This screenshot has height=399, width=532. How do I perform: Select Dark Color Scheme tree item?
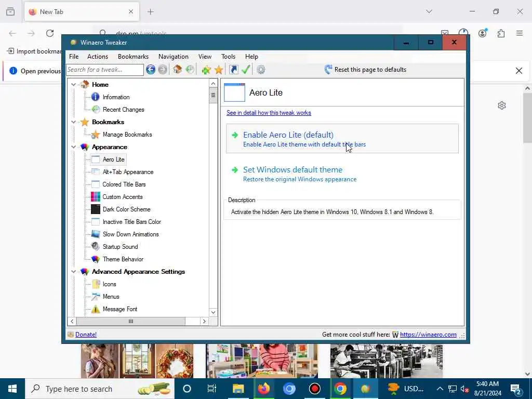(x=126, y=209)
